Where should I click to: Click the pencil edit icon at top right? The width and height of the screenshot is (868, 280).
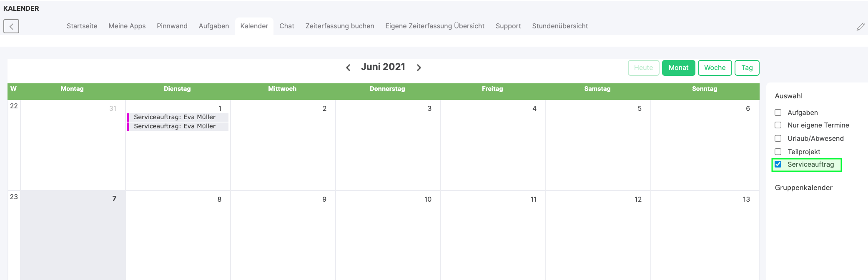tap(860, 27)
